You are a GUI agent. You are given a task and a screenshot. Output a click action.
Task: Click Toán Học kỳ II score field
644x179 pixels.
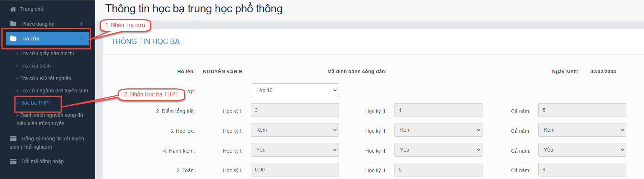pos(438,170)
